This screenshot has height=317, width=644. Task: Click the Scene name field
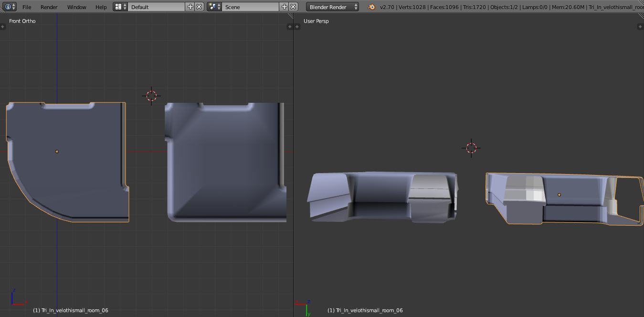coord(251,7)
